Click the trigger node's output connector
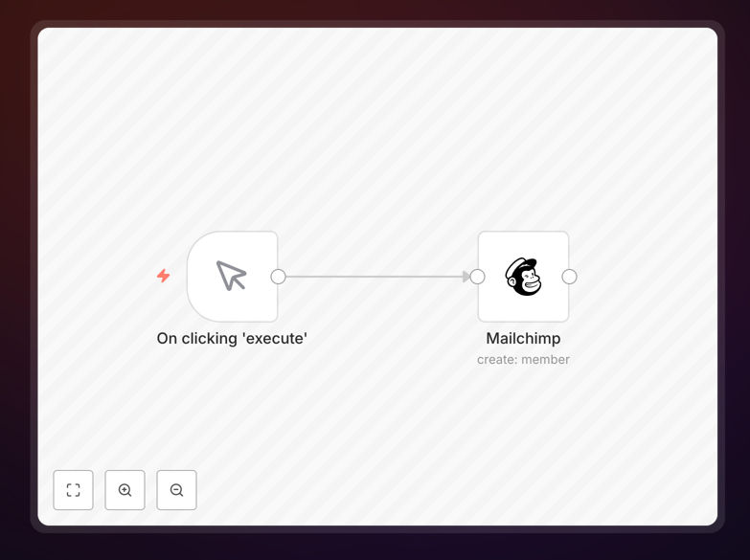 (279, 277)
